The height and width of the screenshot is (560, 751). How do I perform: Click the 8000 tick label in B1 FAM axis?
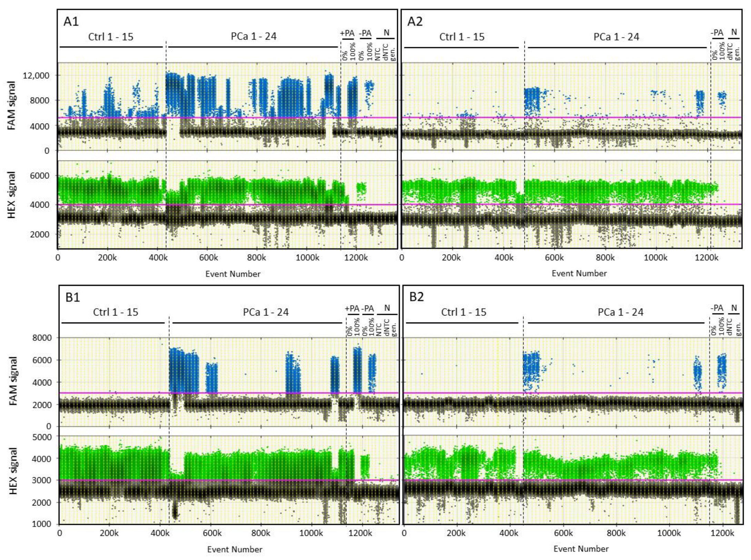[x=41, y=338]
